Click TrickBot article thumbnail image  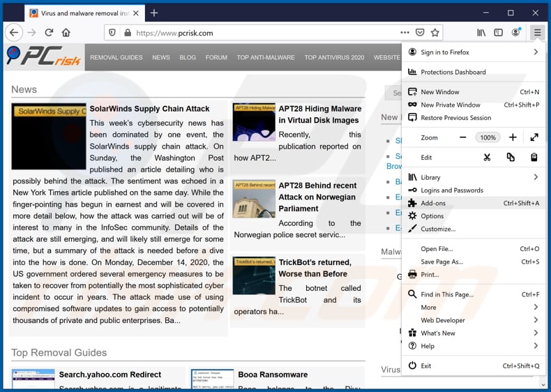[x=254, y=276]
